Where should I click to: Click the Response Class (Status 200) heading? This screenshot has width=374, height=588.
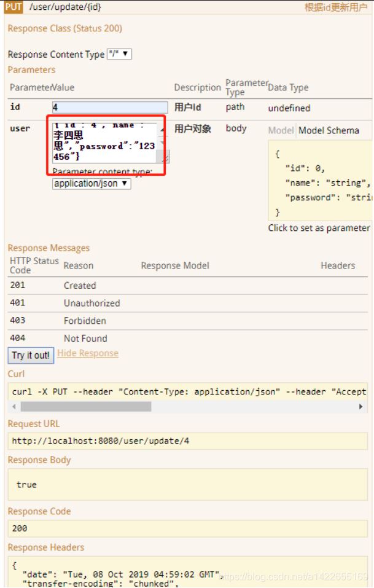[65, 28]
